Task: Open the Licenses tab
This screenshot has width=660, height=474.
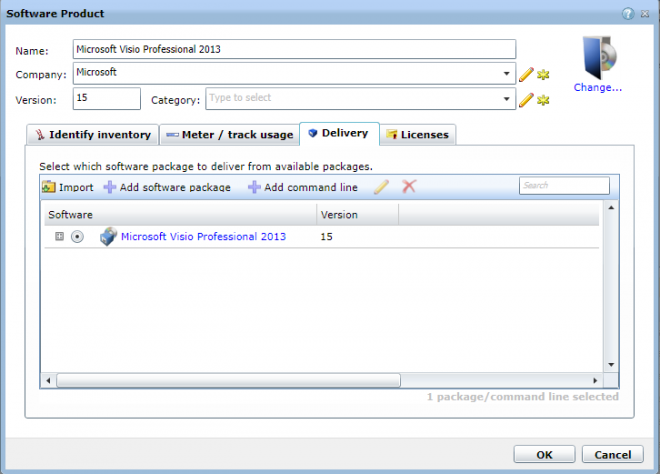Action: (418, 135)
